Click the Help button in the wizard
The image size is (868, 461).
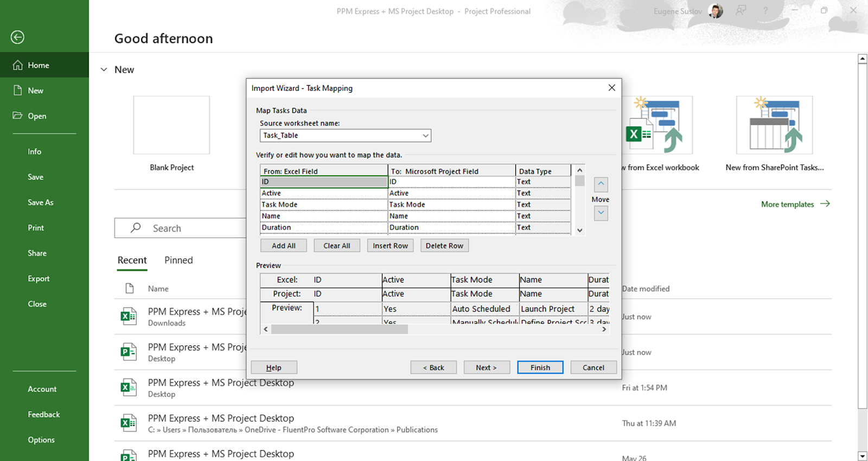(x=274, y=368)
